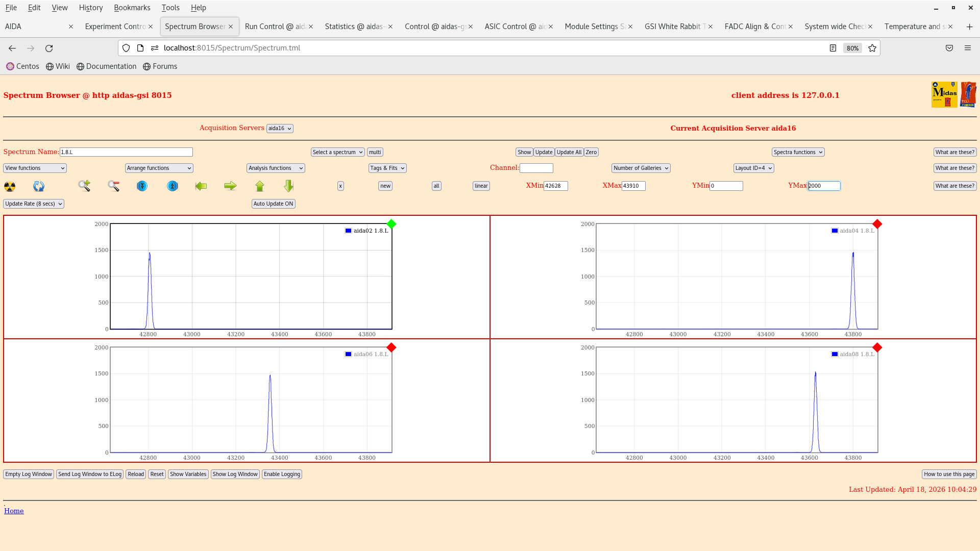
Task: Click the green up arrow icon
Action: 260,186
